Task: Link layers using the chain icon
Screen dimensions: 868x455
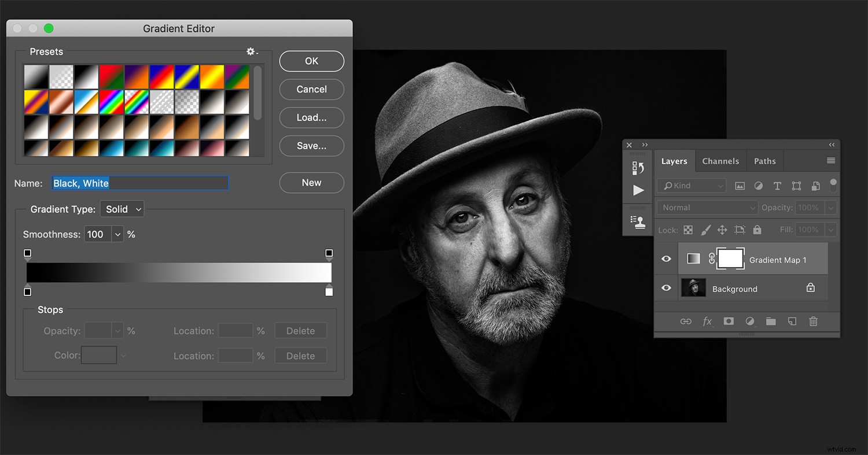Action: 686,321
